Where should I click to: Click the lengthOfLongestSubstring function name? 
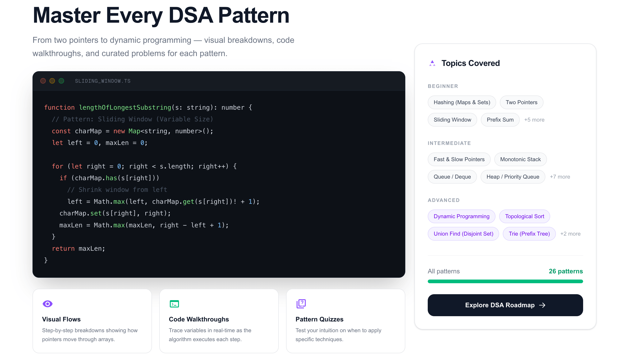pos(125,108)
